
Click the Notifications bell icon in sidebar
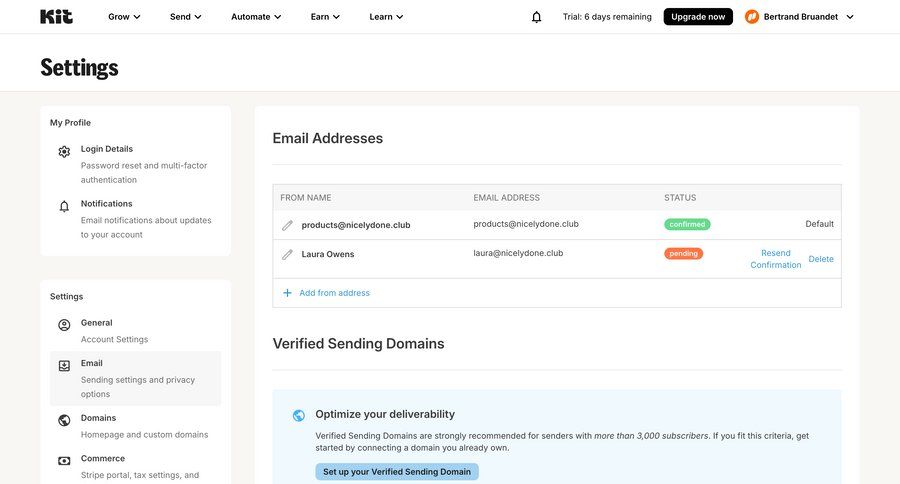tap(64, 206)
